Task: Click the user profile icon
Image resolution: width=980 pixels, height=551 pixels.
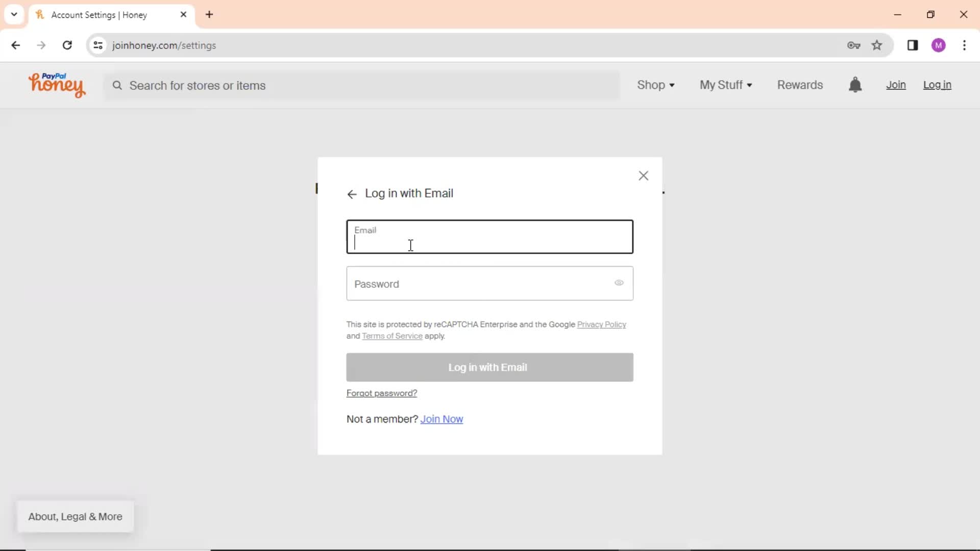Action: [x=940, y=45]
